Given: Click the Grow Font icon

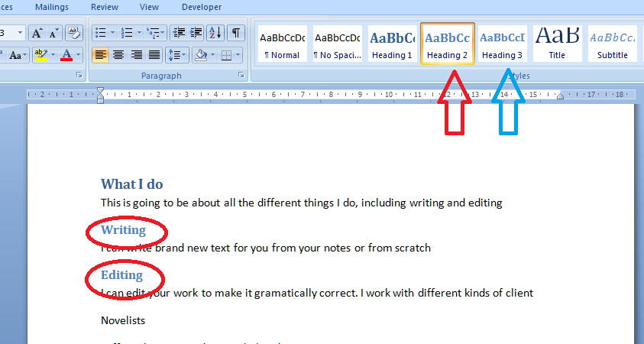Looking at the screenshot, I should 37,33.
